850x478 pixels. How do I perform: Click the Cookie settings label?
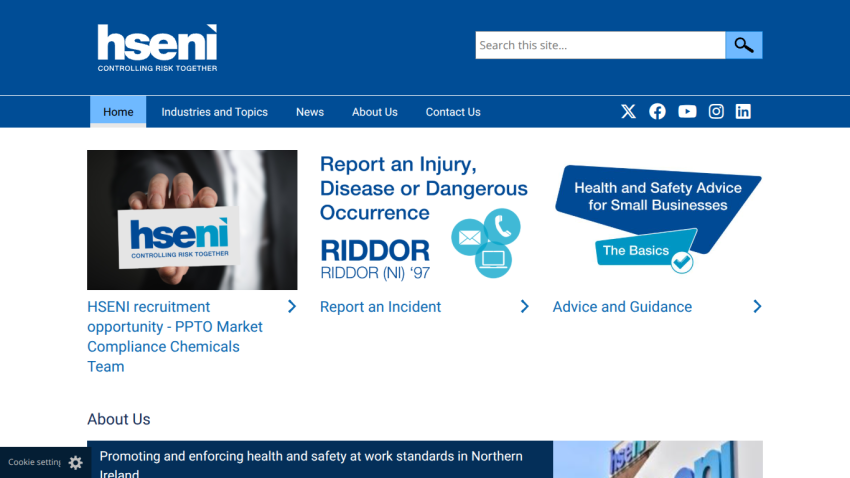click(x=34, y=462)
